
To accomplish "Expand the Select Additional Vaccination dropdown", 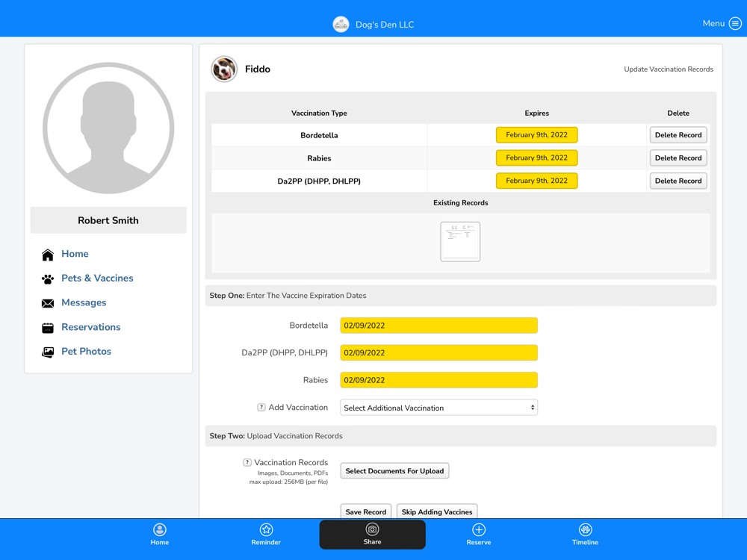I will (x=438, y=408).
